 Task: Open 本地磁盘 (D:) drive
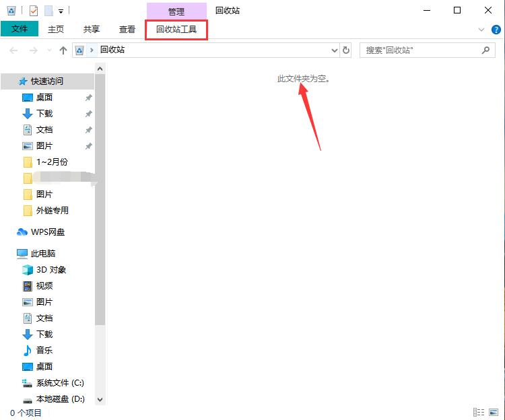(x=60, y=399)
